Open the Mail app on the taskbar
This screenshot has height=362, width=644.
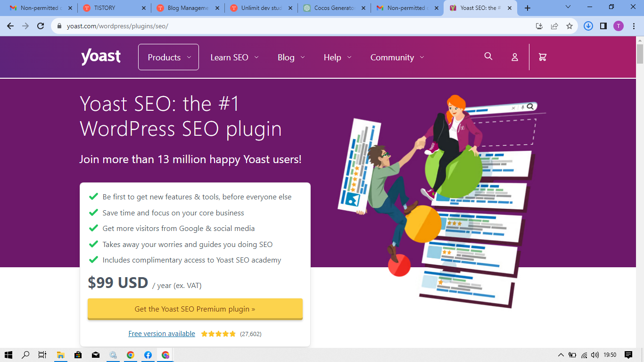pyautogui.click(x=95, y=355)
